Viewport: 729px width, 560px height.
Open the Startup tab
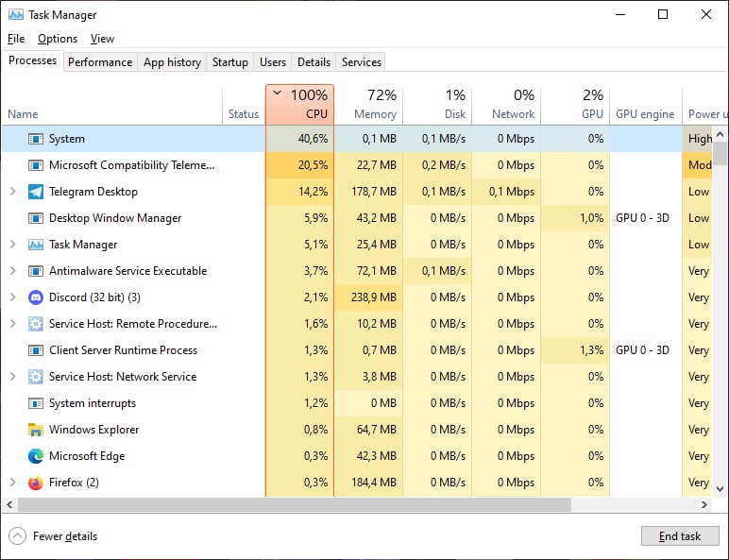[230, 62]
